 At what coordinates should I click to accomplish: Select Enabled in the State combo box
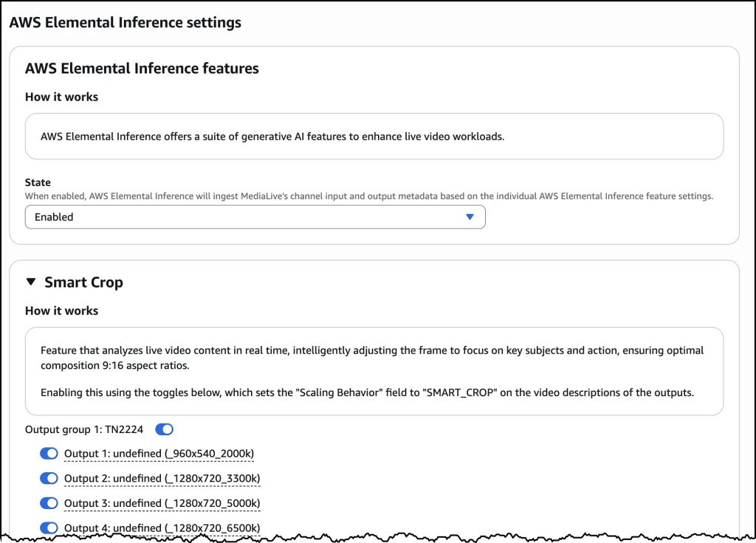(x=255, y=216)
